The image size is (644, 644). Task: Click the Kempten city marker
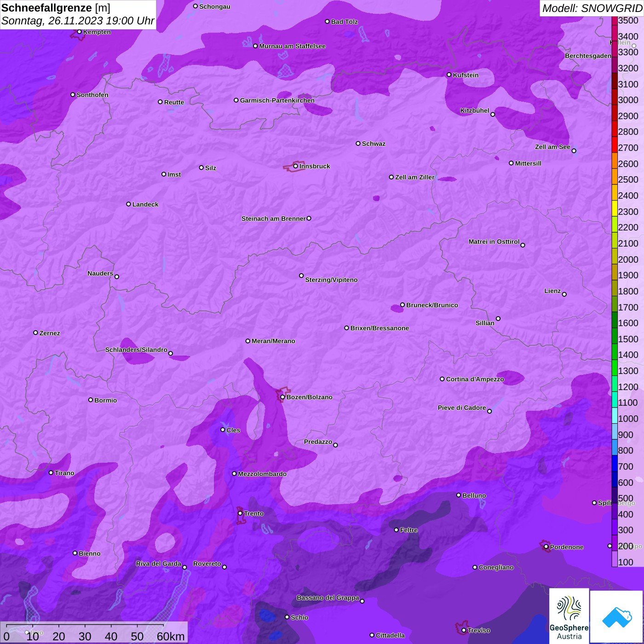pos(80,32)
